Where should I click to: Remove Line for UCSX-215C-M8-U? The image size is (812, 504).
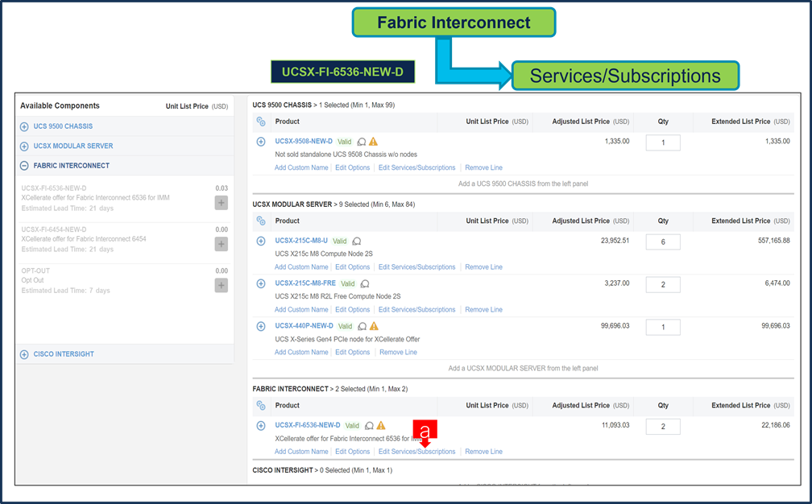[483, 267]
